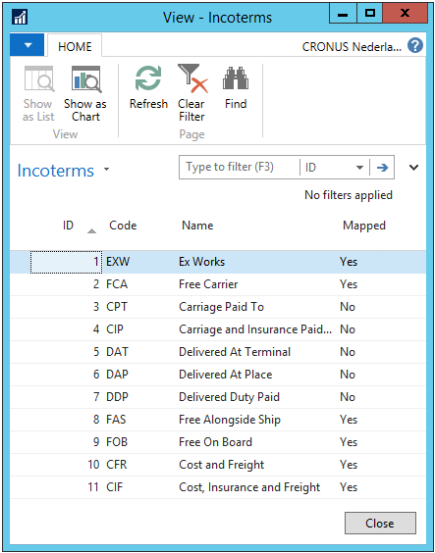Viewport: 435px width, 553px height.
Task: Expand the filter pane chevron
Action: tap(414, 167)
